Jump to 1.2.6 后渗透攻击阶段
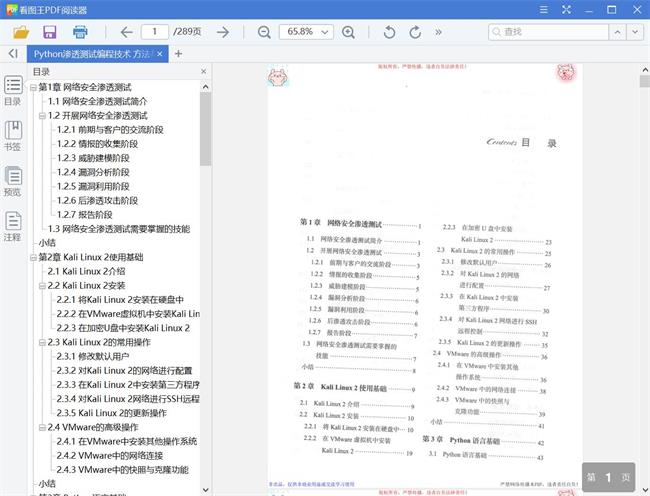The width and height of the screenshot is (650, 496). (97, 201)
